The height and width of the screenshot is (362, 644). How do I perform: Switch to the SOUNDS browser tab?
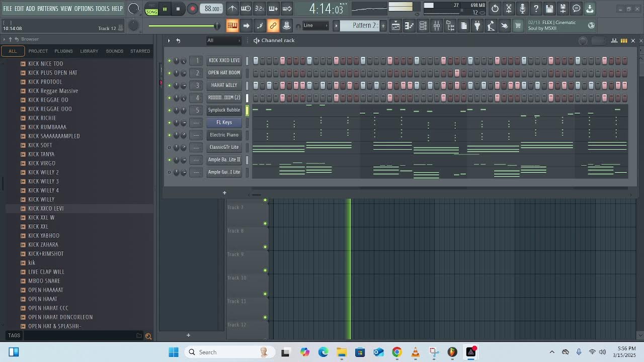tap(114, 51)
